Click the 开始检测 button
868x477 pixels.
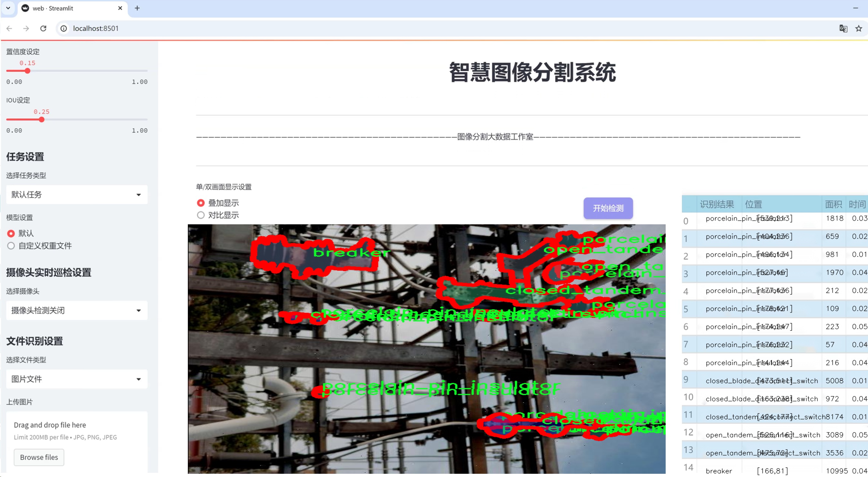[x=608, y=208]
